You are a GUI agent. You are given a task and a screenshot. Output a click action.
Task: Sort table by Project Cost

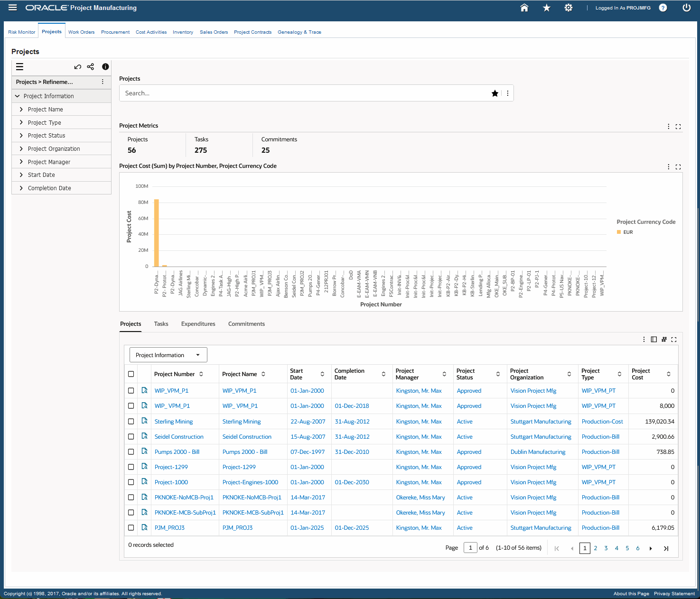tap(669, 374)
